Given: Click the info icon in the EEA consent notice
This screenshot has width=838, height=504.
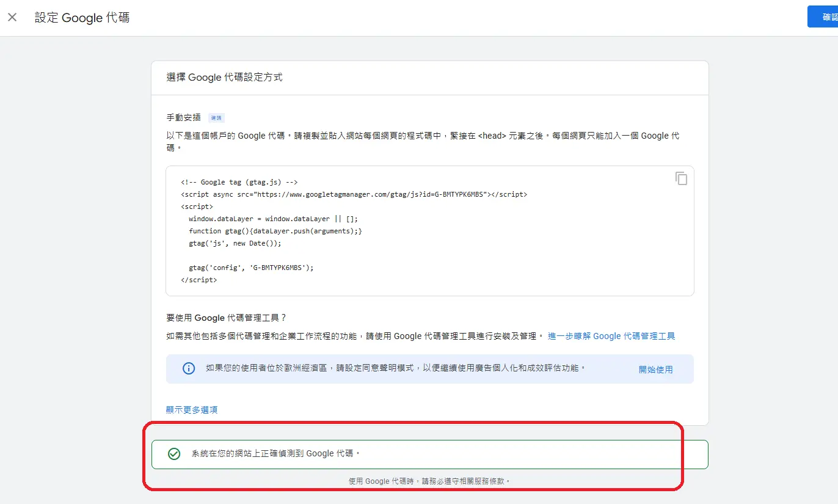Looking at the screenshot, I should click(188, 368).
